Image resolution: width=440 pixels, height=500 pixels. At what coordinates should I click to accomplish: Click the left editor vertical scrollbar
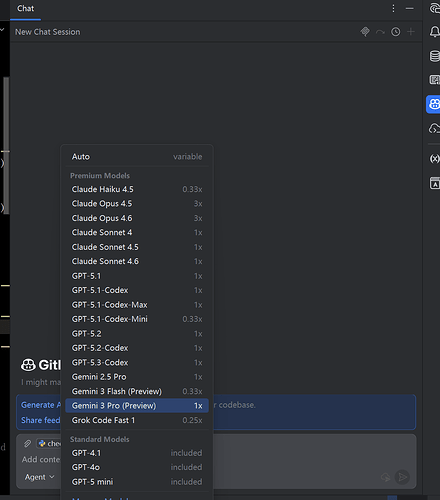pos(6,145)
